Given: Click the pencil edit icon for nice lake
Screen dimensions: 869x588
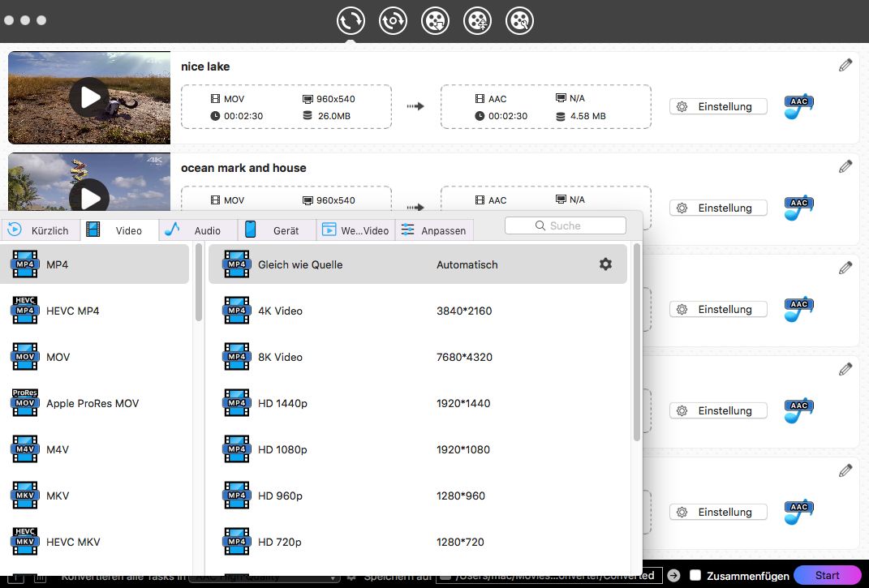Looking at the screenshot, I should coord(845,66).
